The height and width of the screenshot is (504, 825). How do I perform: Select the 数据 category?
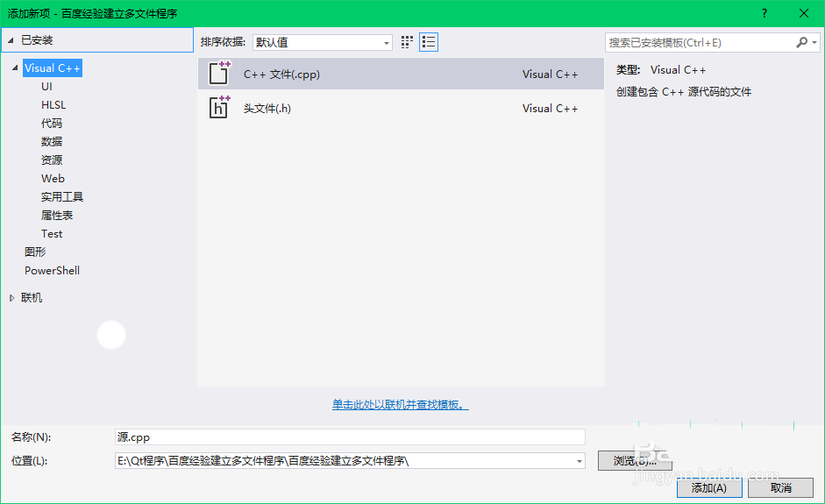(x=52, y=141)
